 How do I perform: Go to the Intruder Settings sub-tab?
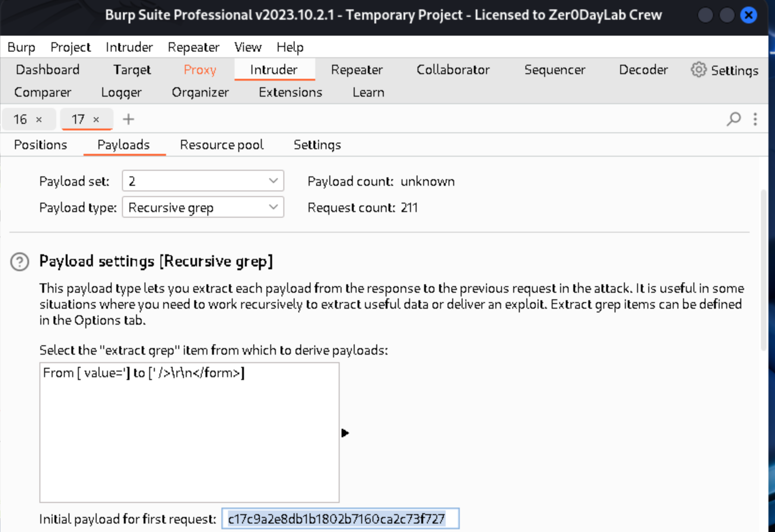(x=317, y=145)
